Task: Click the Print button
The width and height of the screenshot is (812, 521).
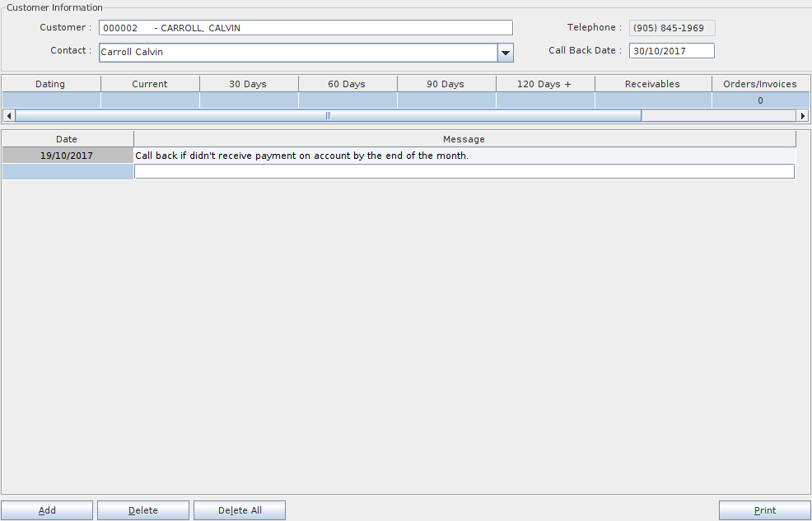Action: point(764,510)
